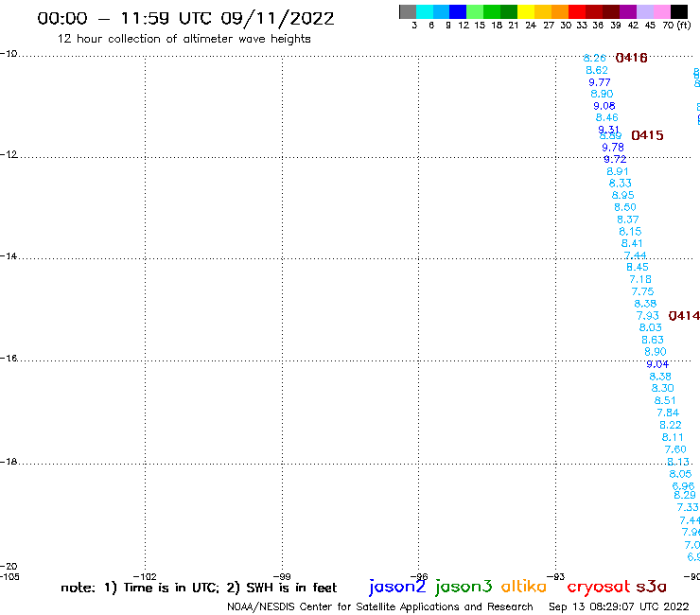Click the wave height value 8.45
The width and height of the screenshot is (700, 615).
click(637, 267)
